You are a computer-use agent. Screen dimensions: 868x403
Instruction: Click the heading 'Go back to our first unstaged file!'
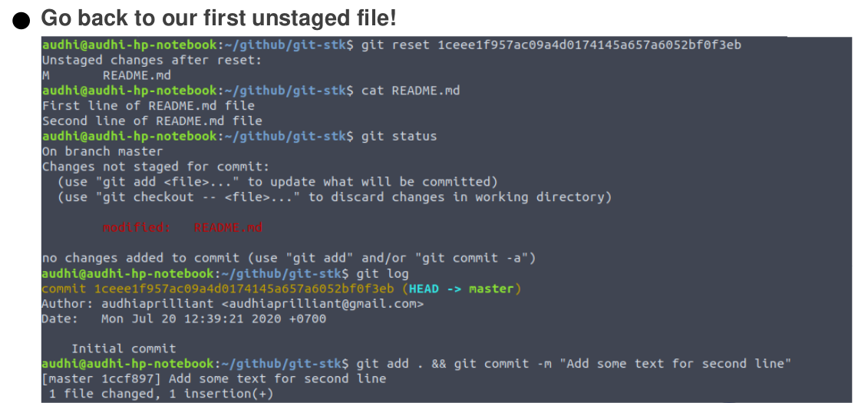coord(218,18)
